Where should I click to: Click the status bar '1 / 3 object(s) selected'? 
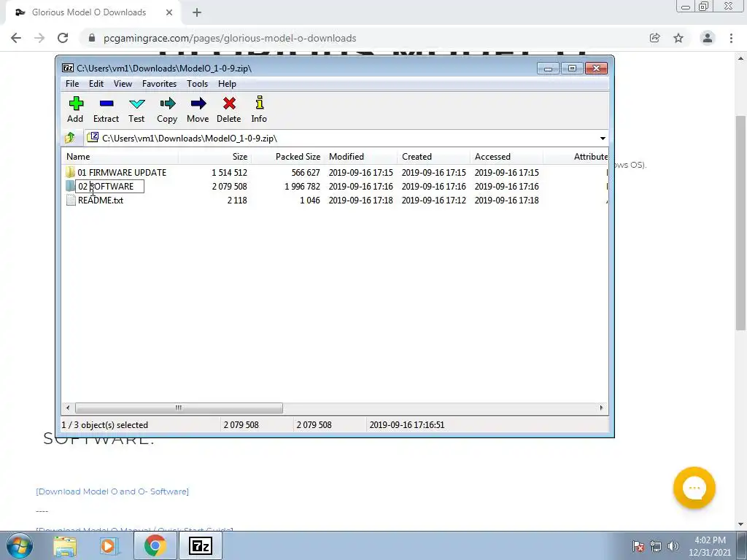105,425
